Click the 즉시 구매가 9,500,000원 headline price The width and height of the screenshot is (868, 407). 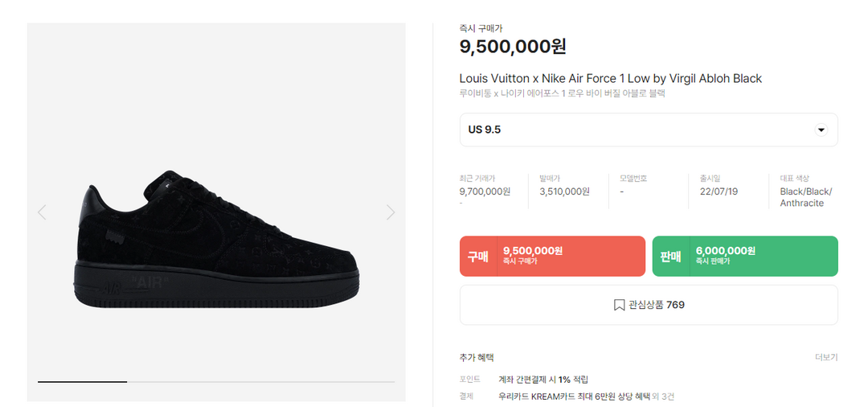pos(512,47)
